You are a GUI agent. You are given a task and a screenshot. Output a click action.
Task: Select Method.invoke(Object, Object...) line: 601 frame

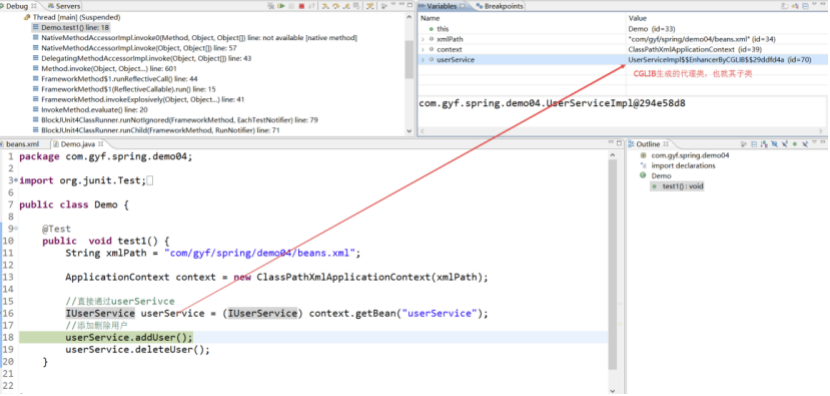coord(105,68)
